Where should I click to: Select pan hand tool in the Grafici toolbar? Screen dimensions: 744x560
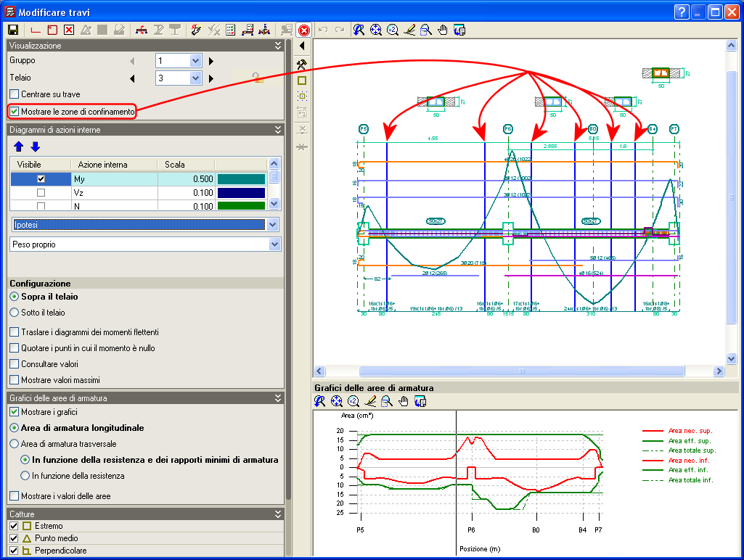[x=404, y=402]
